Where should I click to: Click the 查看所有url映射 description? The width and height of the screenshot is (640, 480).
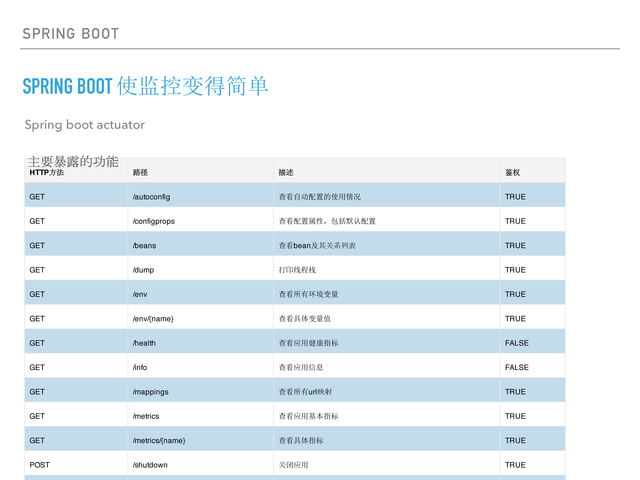305,392
